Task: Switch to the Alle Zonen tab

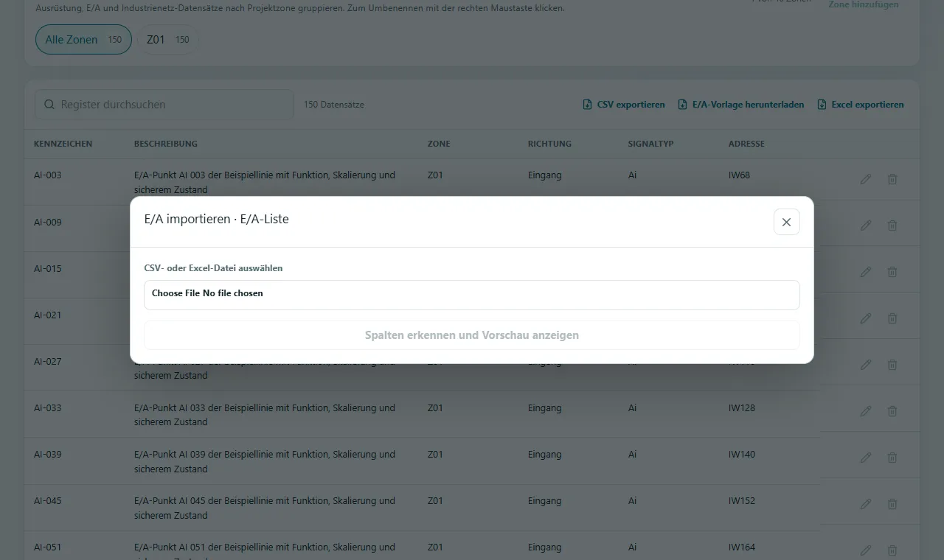Action: (x=83, y=40)
